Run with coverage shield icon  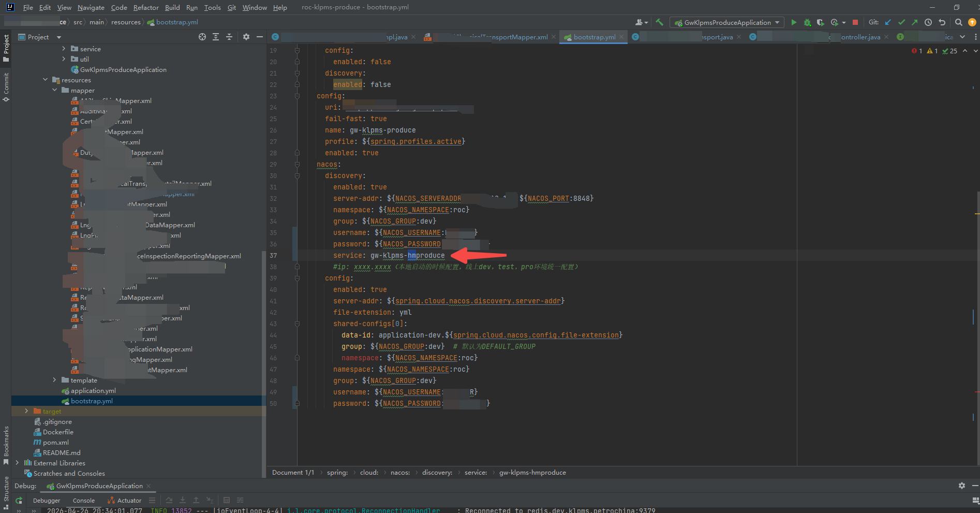820,22
